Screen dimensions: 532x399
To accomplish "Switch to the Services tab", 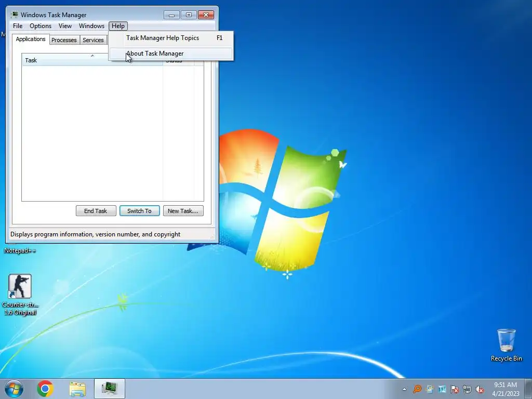I will point(93,40).
